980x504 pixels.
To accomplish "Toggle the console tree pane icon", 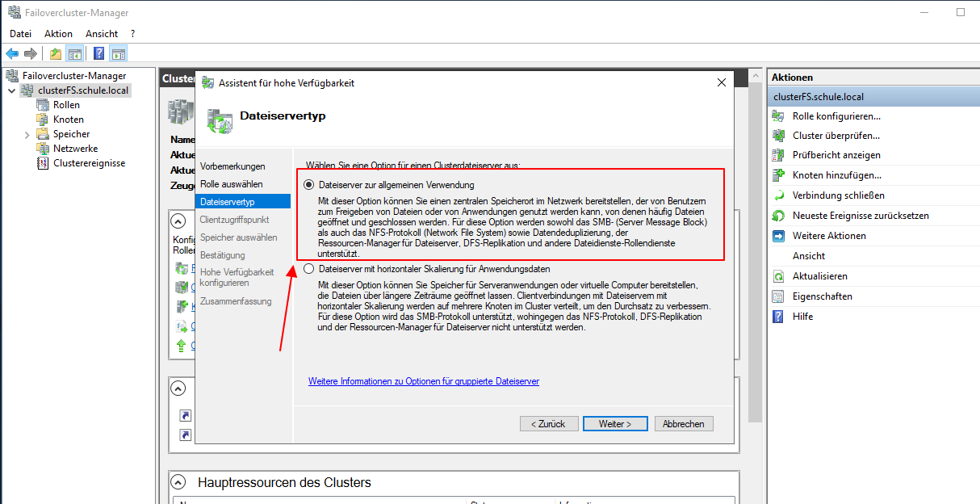I will click(x=73, y=53).
